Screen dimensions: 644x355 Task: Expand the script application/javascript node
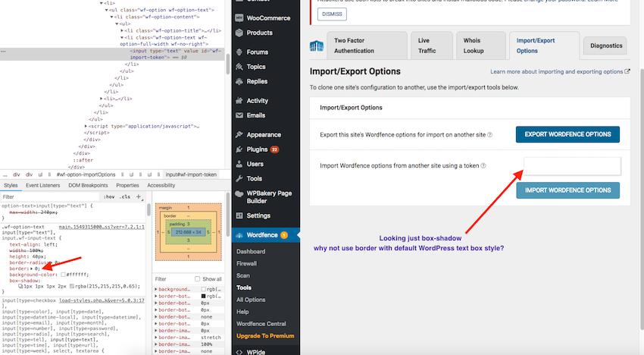click(x=86, y=126)
